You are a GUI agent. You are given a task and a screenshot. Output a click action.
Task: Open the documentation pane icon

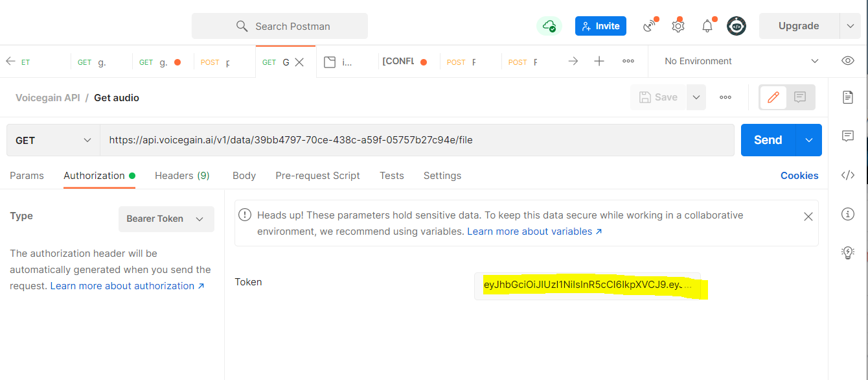click(x=847, y=97)
